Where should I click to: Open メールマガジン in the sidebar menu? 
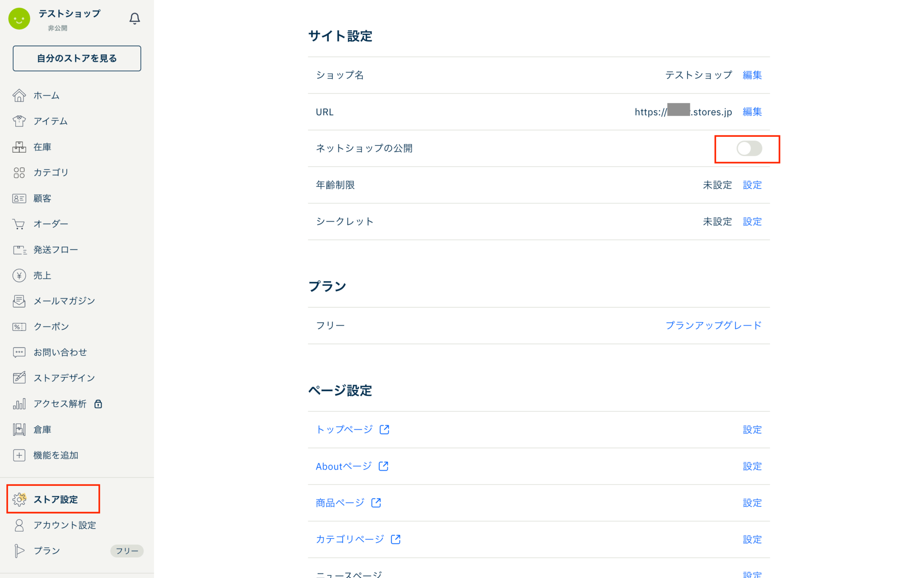tap(64, 301)
